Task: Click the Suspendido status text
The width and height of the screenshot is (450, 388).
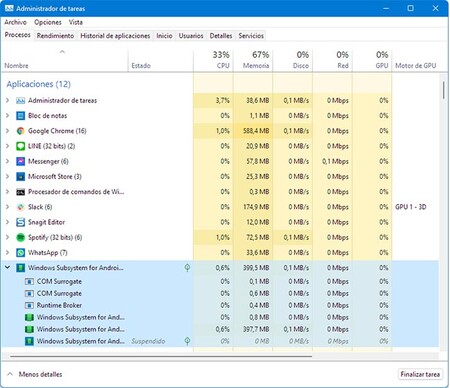Action: click(x=148, y=341)
